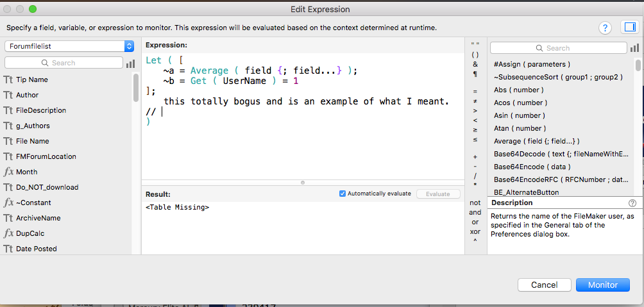Open the Description help icon
Image resolution: width=644 pixels, height=307 pixels.
point(632,203)
